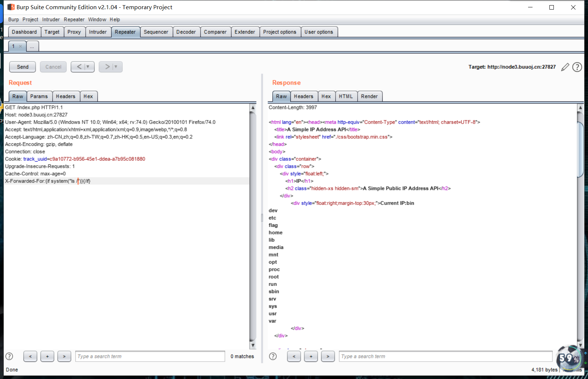The image size is (588, 379).
Task: Select request Hex view tab
Action: point(88,96)
